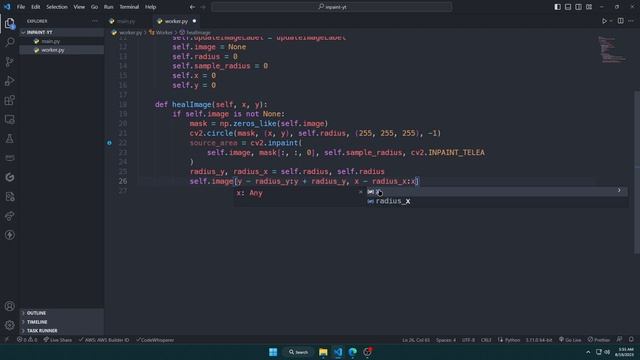Open the Testing flask view

pos(9,139)
